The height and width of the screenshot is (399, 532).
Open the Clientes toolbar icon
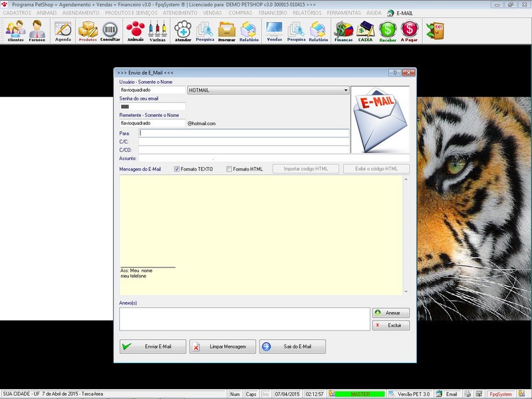pos(15,31)
